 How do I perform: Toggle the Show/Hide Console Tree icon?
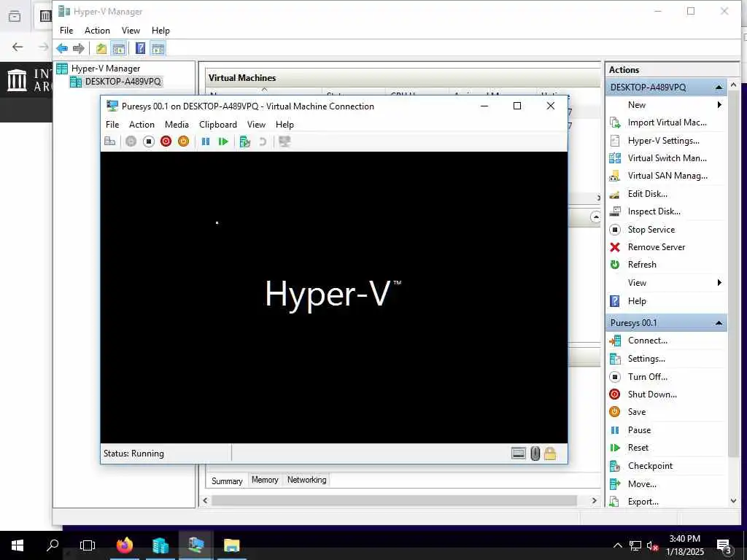pyautogui.click(x=119, y=48)
